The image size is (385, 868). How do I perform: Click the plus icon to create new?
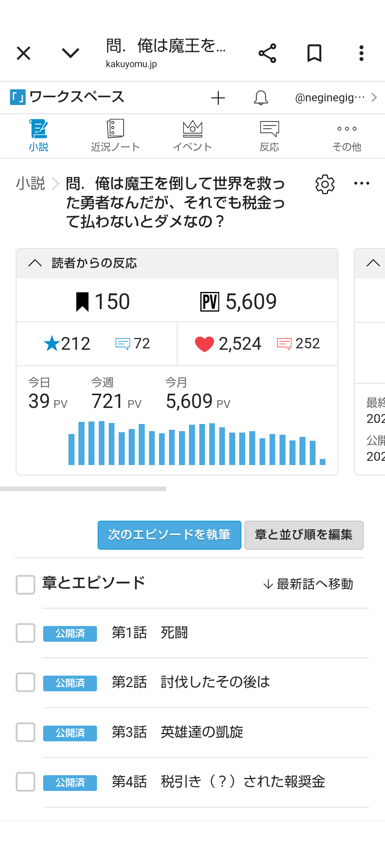pos(218,98)
